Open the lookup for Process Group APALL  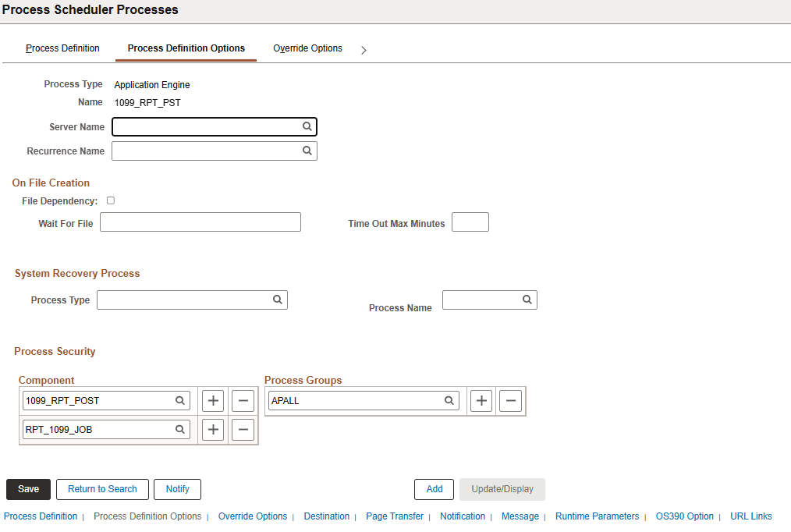pyautogui.click(x=449, y=400)
